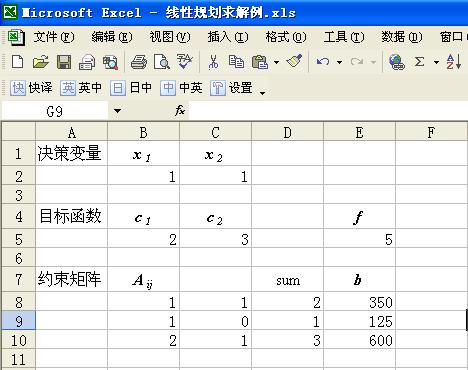
Task: Click the Print icon
Action: (x=139, y=62)
